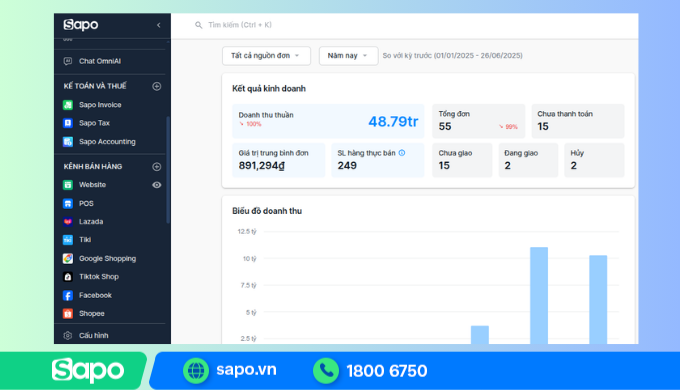This screenshot has height=390, width=680.
Task: Open the Cấu hình gear icon
Action: (x=68, y=335)
